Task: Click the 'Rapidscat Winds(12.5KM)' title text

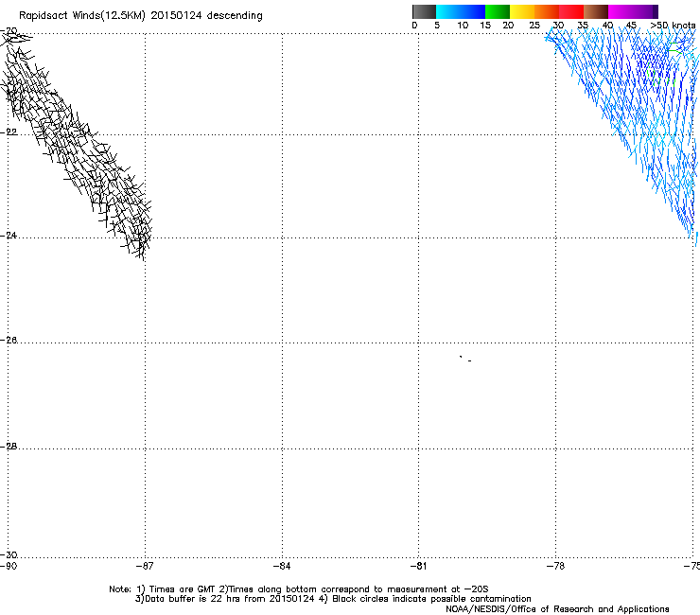Action: 82,16
